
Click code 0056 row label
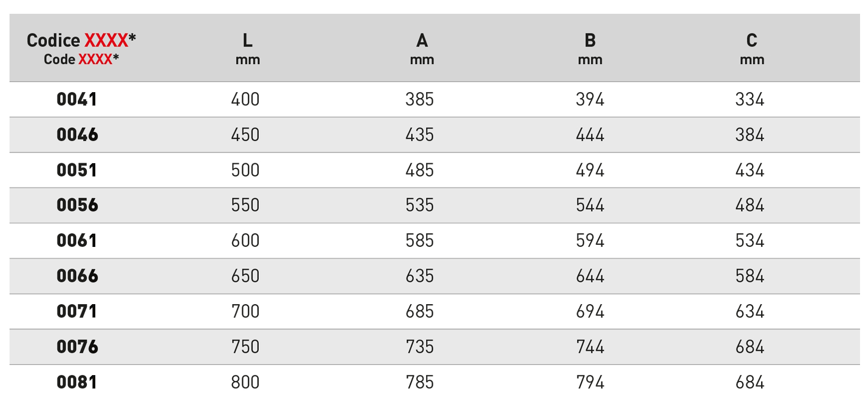tap(77, 205)
